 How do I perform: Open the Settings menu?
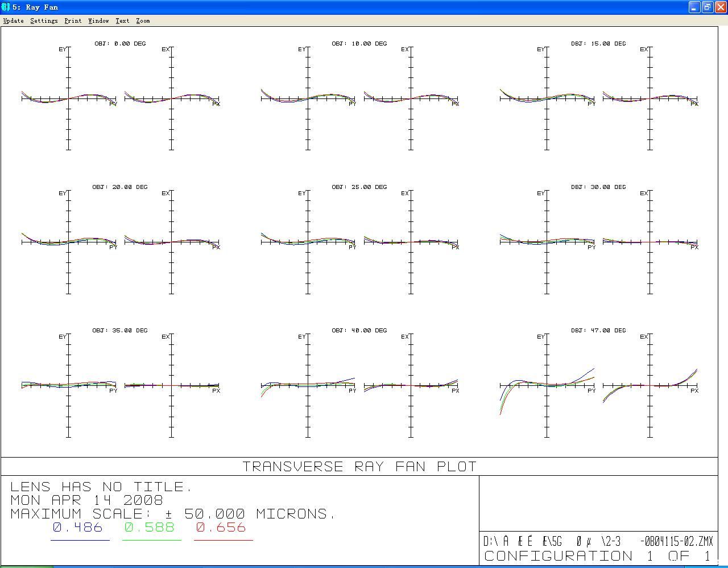44,20
